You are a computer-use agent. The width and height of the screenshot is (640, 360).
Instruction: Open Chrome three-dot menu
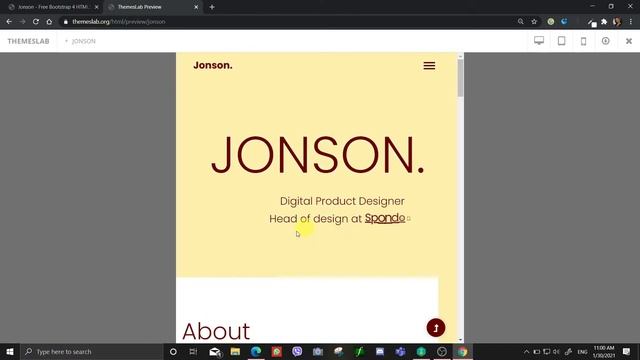631,22
